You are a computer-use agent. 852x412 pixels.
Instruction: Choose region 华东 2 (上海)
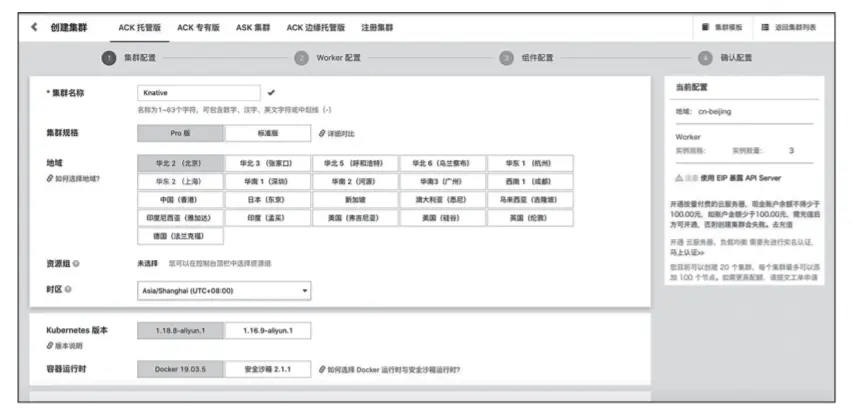pos(180,182)
